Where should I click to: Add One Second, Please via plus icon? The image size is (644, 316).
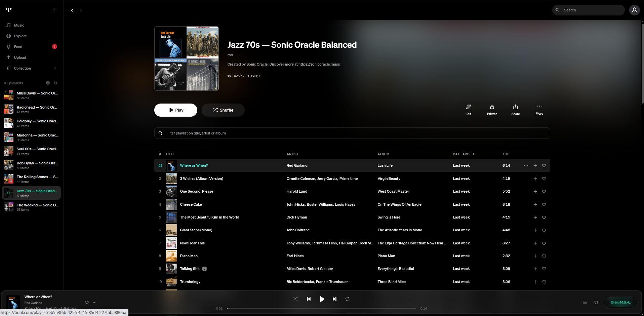tap(535, 191)
